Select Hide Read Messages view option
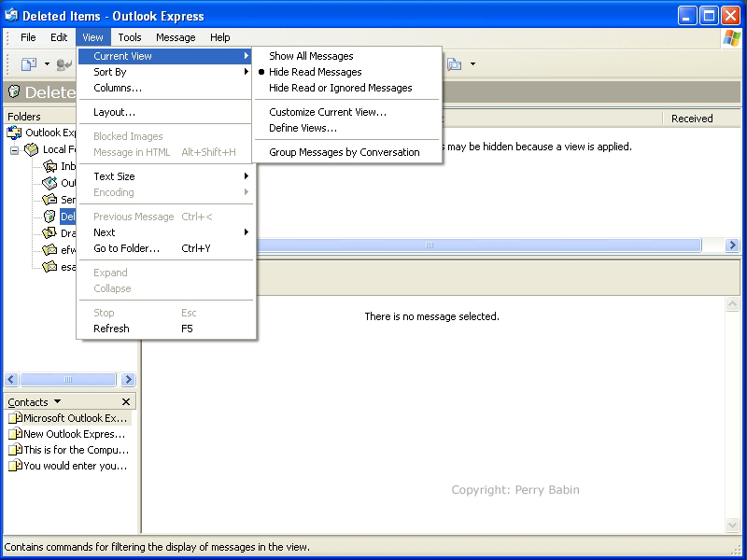747x560 pixels. click(315, 72)
